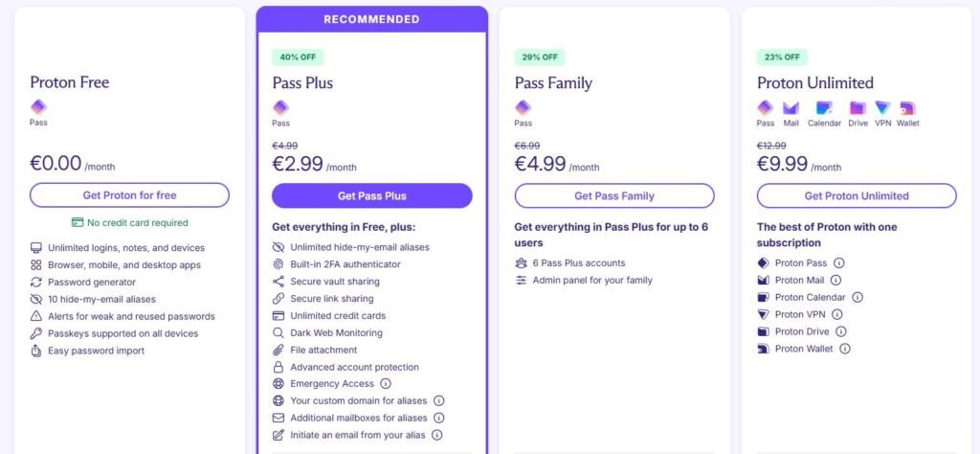This screenshot has width=980, height=454.
Task: Click the Get Proton Unlimited button
Action: tap(857, 195)
